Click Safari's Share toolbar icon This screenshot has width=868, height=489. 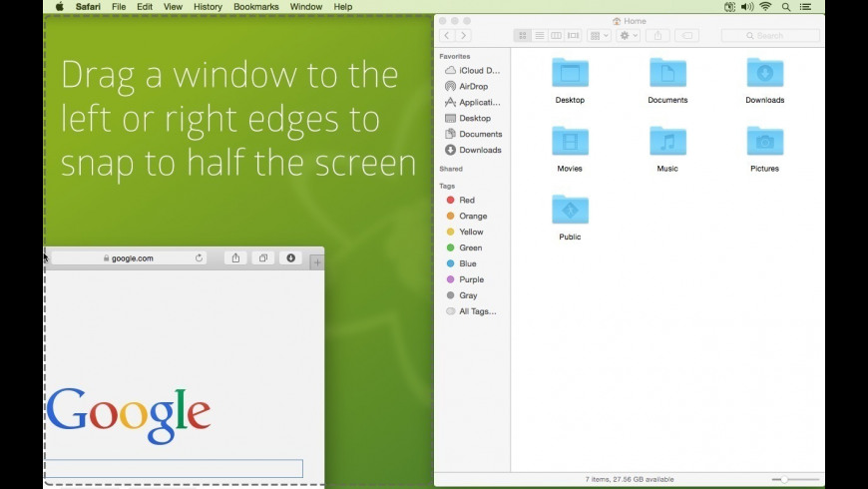click(235, 257)
